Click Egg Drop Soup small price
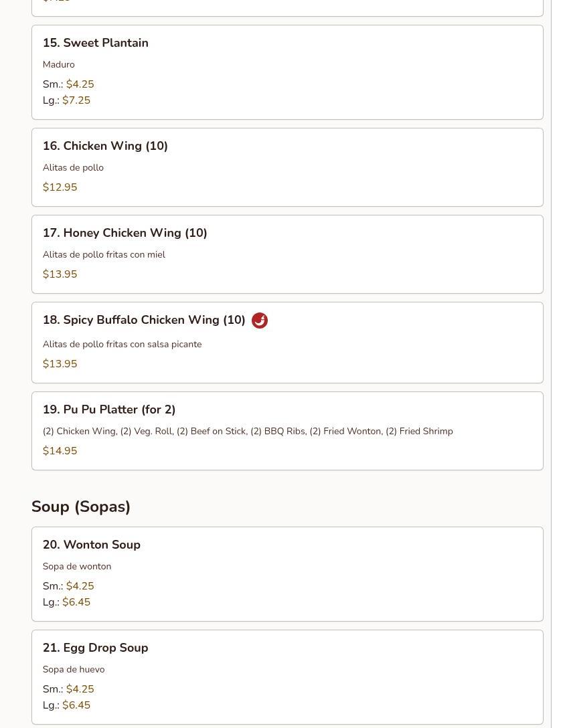The image size is (565, 728). click(x=80, y=689)
